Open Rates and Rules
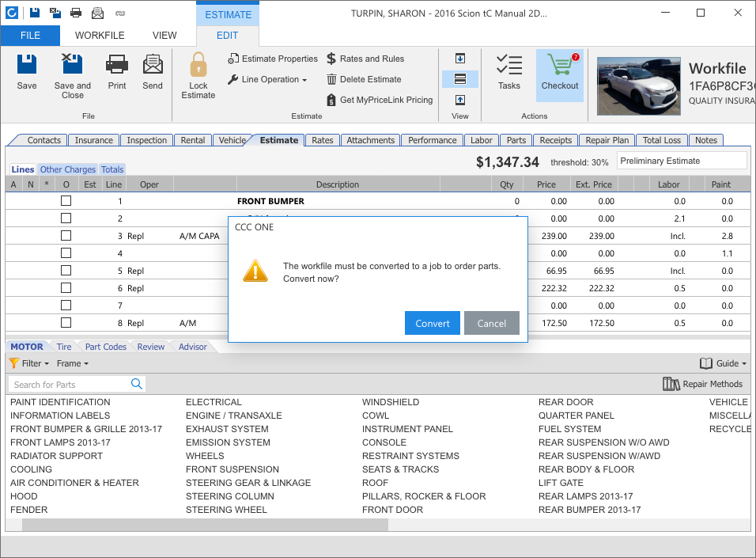This screenshot has height=558, width=756. click(x=365, y=59)
